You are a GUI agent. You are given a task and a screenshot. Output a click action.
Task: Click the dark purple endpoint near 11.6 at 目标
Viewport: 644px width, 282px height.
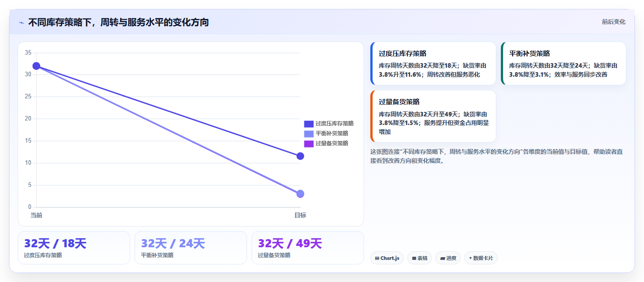(x=300, y=156)
